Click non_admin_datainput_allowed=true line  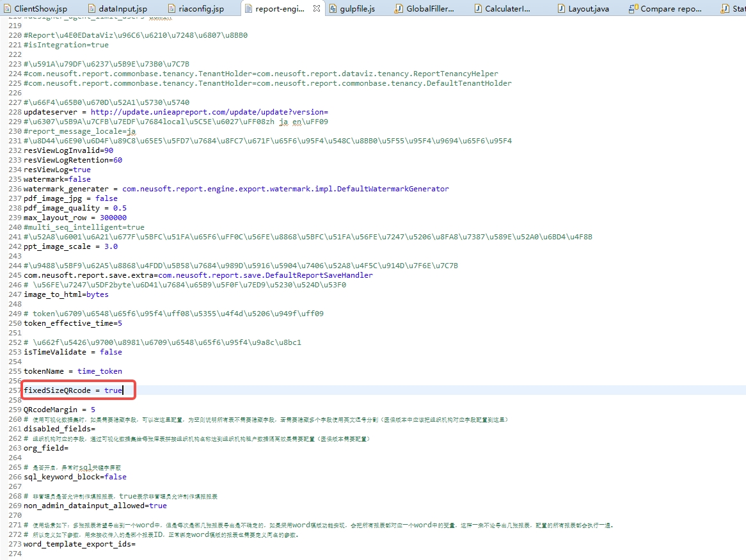(x=95, y=506)
